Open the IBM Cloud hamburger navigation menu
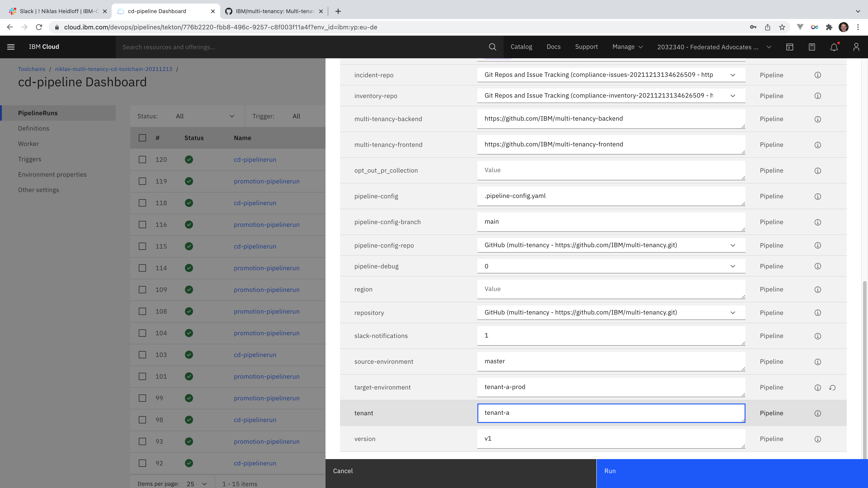868x488 pixels. click(11, 47)
